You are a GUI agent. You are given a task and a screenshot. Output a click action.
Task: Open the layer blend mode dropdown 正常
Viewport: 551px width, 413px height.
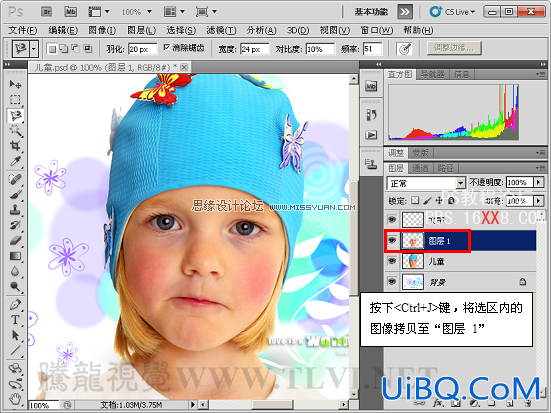pos(426,183)
